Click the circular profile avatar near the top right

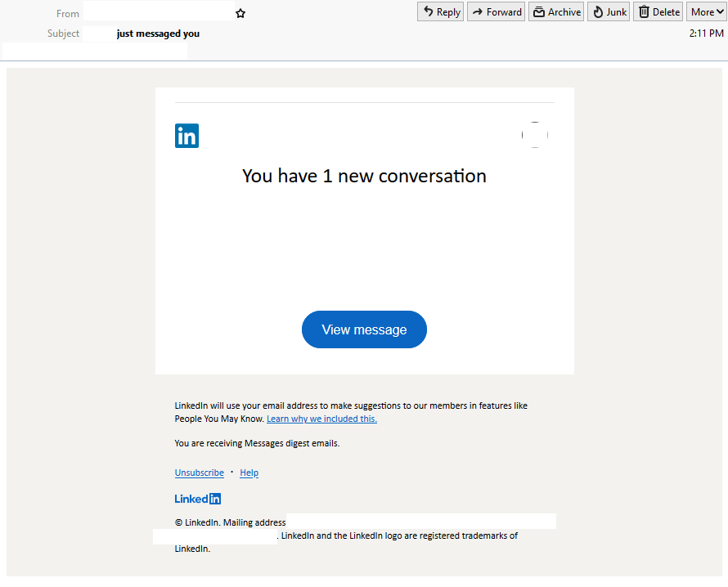coord(535,135)
